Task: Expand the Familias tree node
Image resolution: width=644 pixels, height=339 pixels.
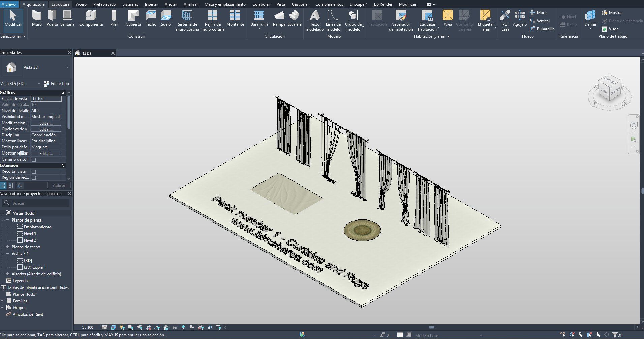Action: coord(2,301)
